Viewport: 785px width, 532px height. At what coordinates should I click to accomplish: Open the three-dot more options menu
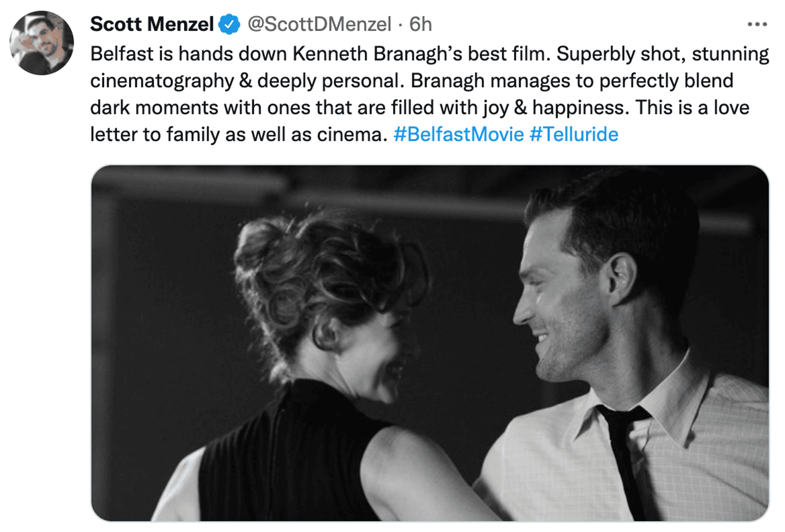[757, 24]
